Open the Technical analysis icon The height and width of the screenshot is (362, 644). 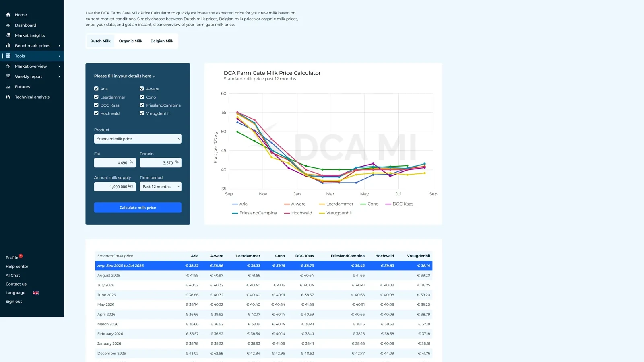(x=8, y=97)
